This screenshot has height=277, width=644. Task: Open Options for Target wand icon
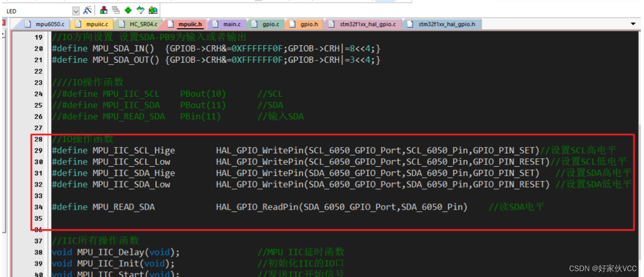coord(88,10)
